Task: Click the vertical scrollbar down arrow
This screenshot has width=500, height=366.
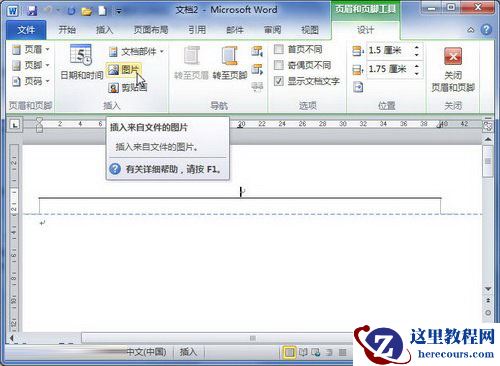Action: pyautogui.click(x=488, y=289)
